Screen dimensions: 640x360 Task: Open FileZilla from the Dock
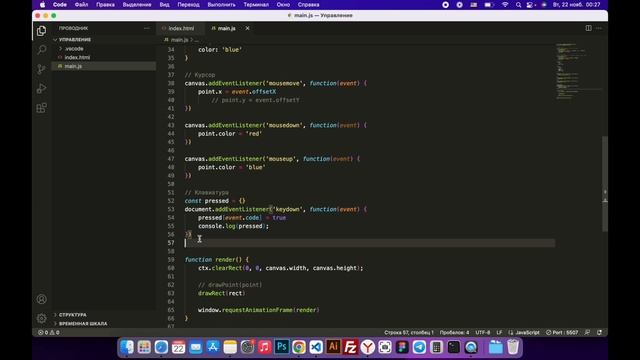click(350, 347)
